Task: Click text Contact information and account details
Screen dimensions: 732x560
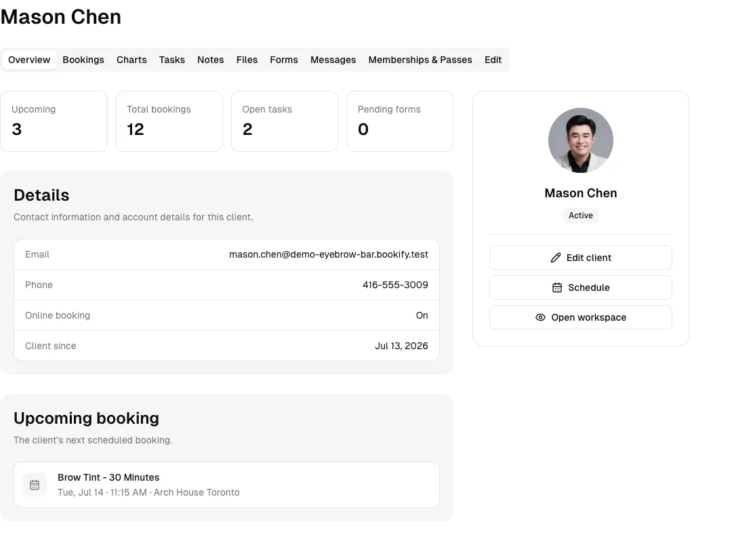Action: point(133,217)
